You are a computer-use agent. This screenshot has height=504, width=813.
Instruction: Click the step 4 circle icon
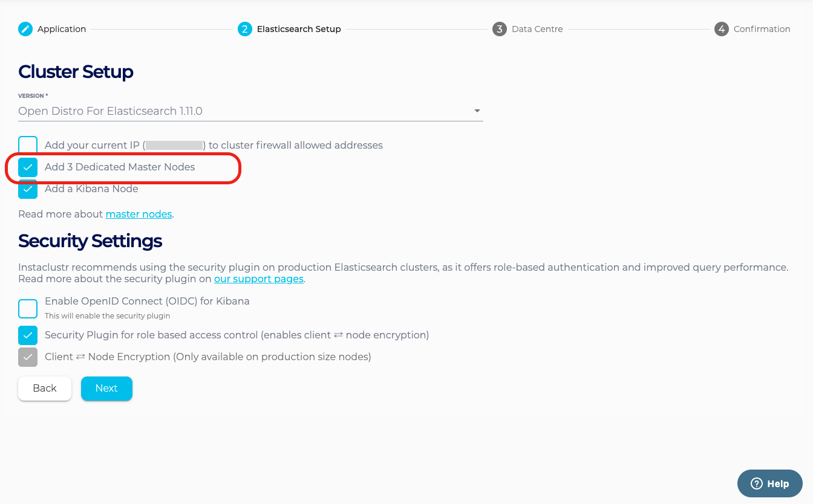point(721,28)
